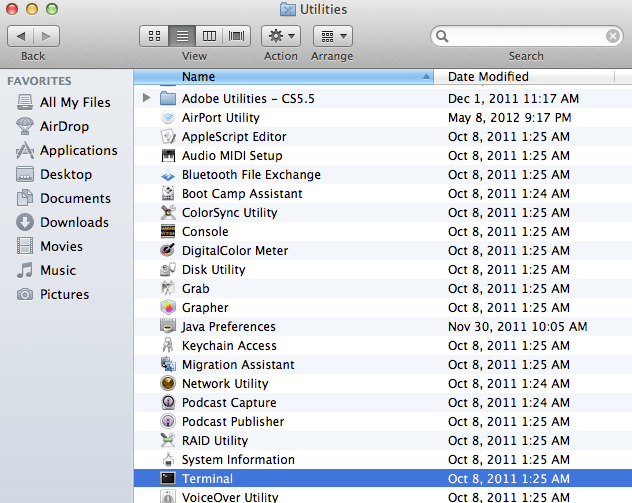The height and width of the screenshot is (503, 632).
Task: Select the 'Network Utility' file name
Action: 225,383
